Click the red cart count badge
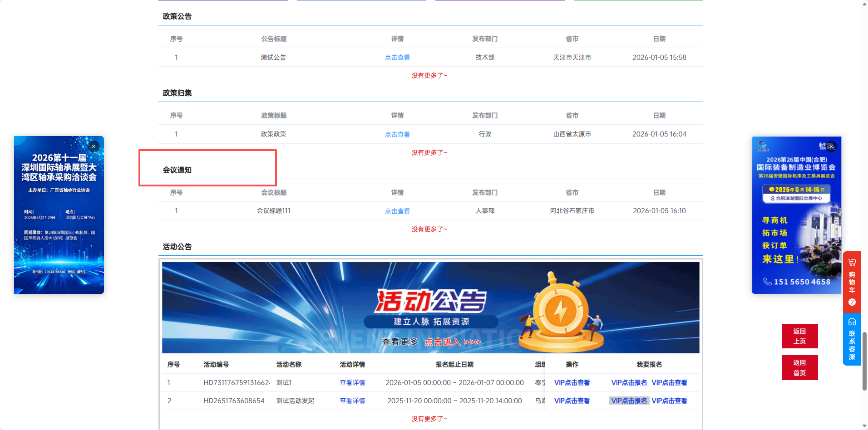The width and height of the screenshot is (868, 430). click(852, 302)
